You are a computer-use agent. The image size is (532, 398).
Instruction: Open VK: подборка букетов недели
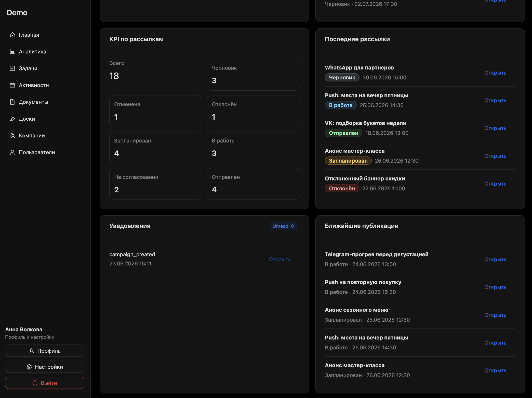pos(495,128)
